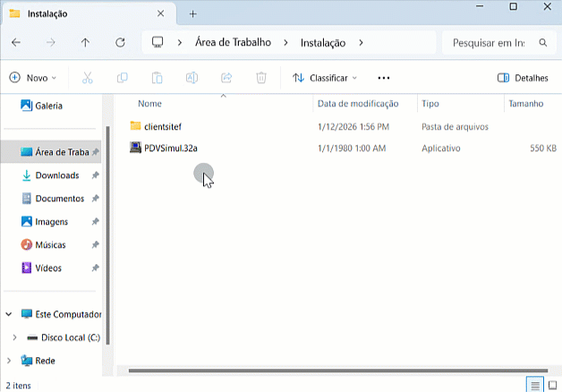Expand the Disco Local (C:) node
Screen dimensions: 562x392
pos(14,337)
